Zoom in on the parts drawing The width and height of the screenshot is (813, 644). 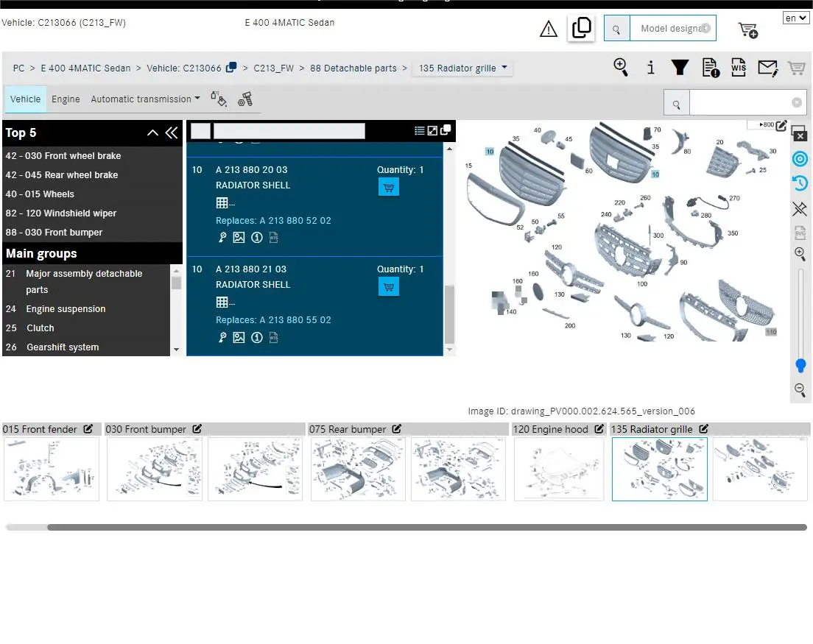tap(800, 253)
